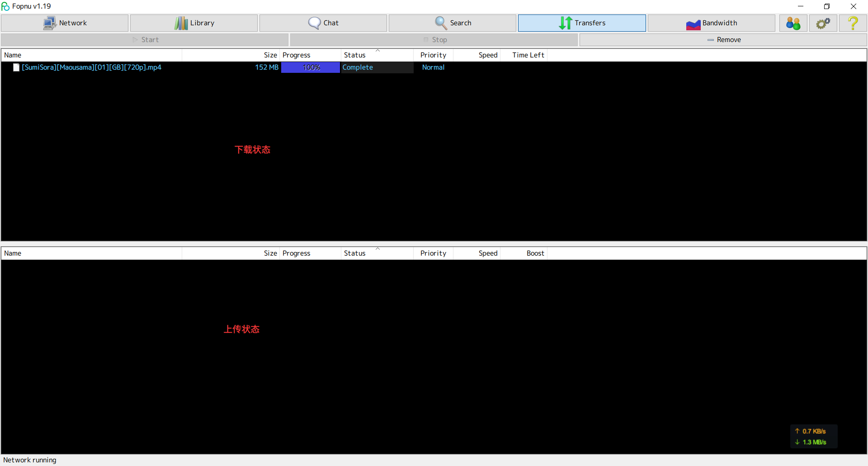This screenshot has height=466, width=868.
Task: Click the download speed arrow indicator
Action: point(797,442)
